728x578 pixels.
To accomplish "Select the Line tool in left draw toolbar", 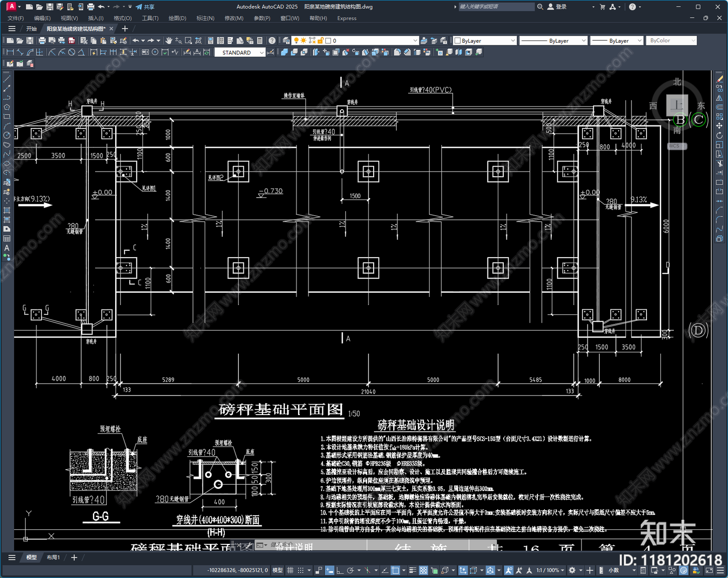I will coord(7,79).
